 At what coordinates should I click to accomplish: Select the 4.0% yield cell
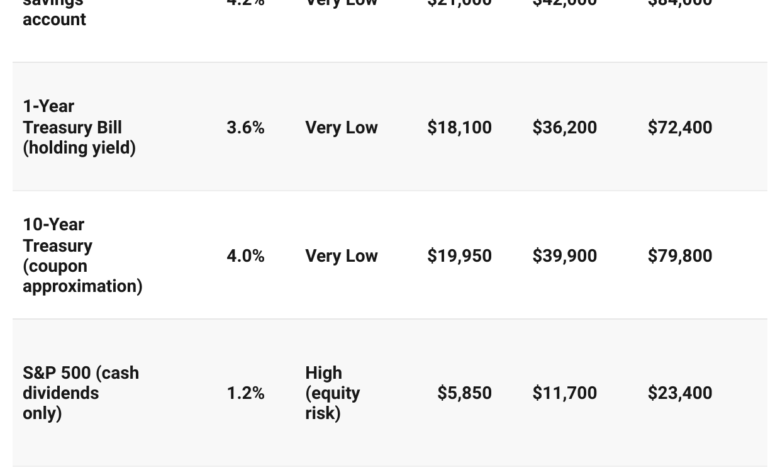pos(245,255)
